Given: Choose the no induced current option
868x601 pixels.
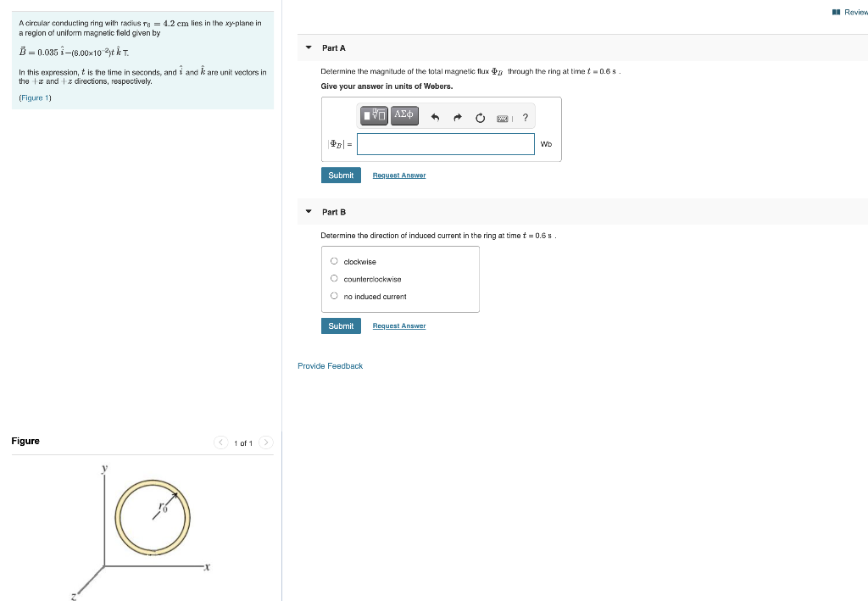Looking at the screenshot, I should click(335, 296).
